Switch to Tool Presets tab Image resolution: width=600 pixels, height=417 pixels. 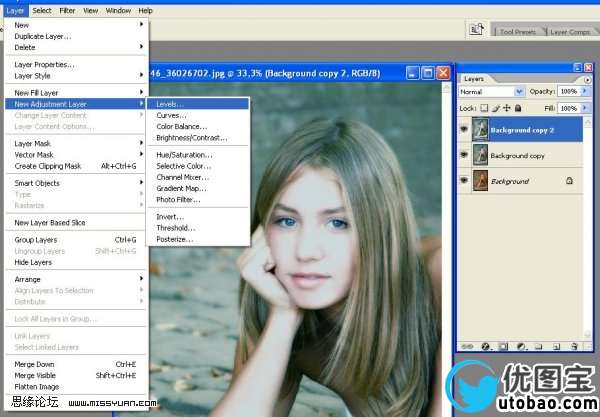(x=517, y=32)
